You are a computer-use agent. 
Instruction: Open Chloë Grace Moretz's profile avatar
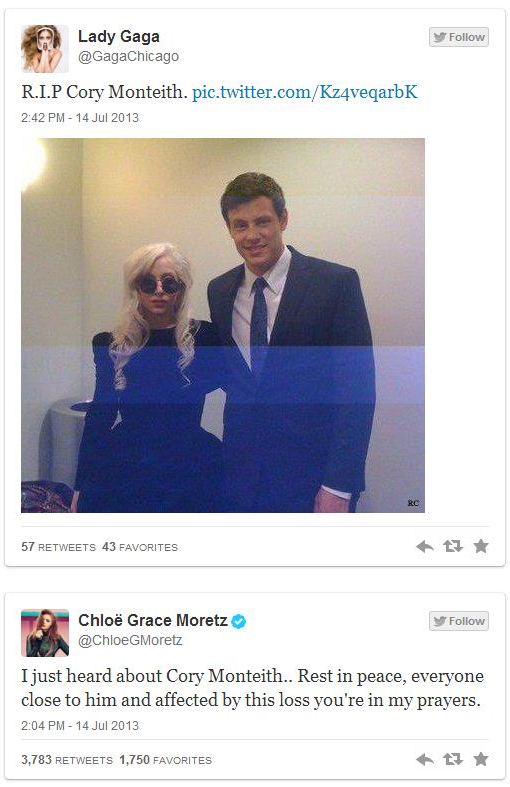pyautogui.click(x=45, y=633)
